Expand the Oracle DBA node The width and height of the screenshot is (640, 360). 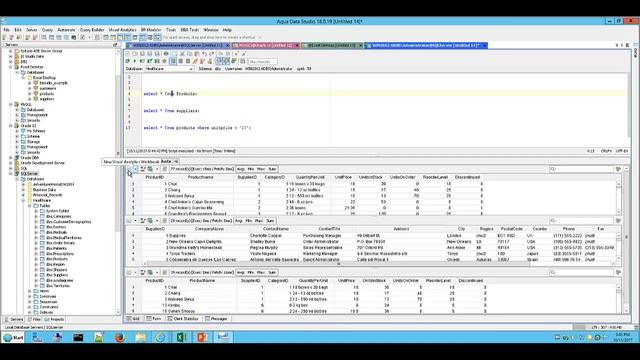tap(11, 158)
